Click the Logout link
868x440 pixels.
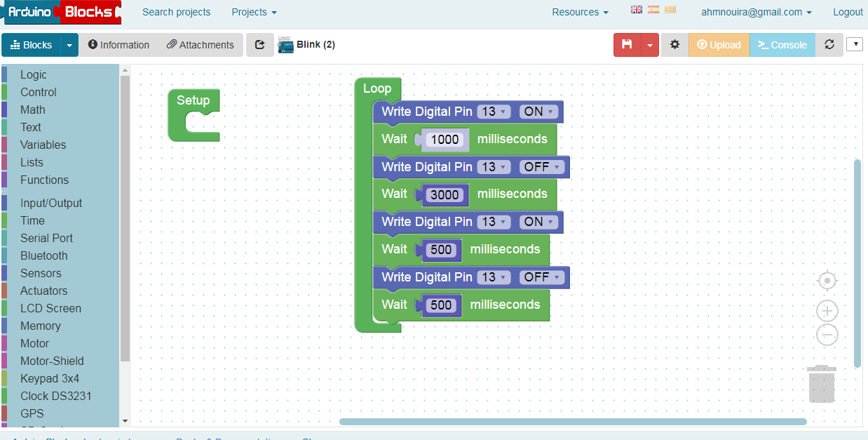[848, 12]
